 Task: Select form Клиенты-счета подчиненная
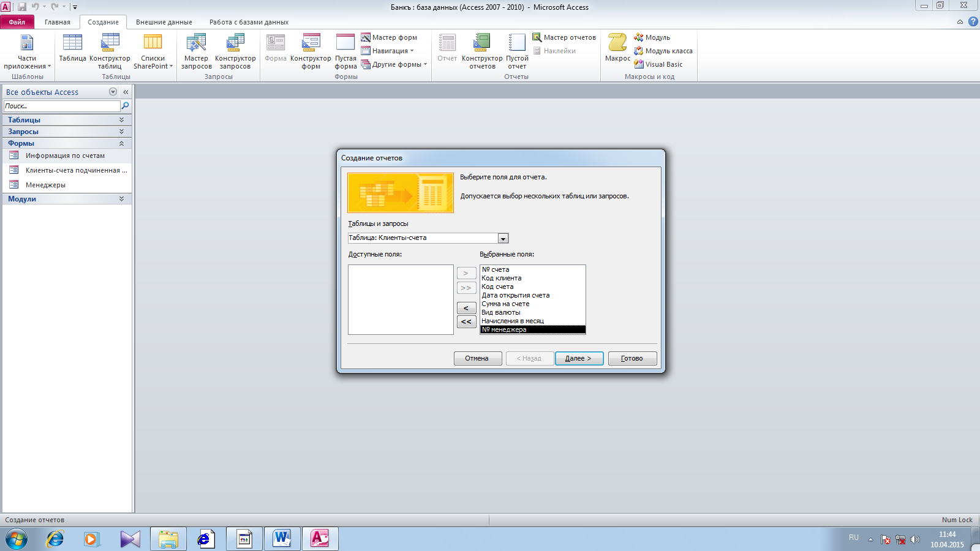(67, 170)
